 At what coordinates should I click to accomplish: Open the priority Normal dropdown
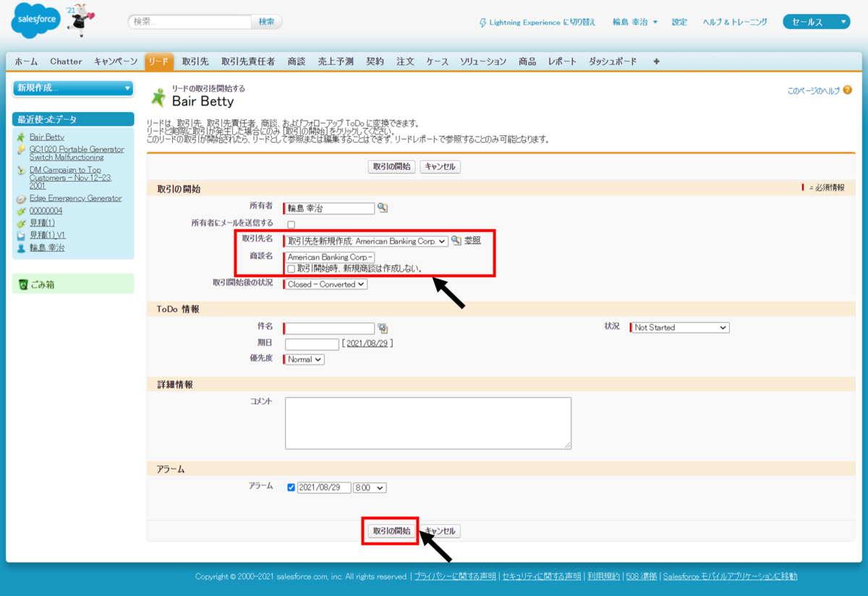[305, 359]
